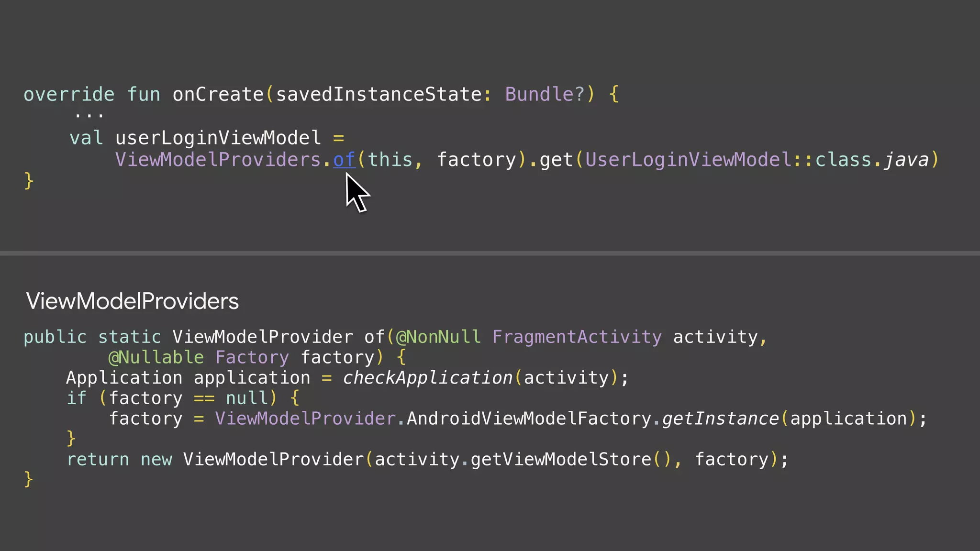Click 'savedInstanceState' parameter
The height and width of the screenshot is (551, 980).
tap(379, 94)
